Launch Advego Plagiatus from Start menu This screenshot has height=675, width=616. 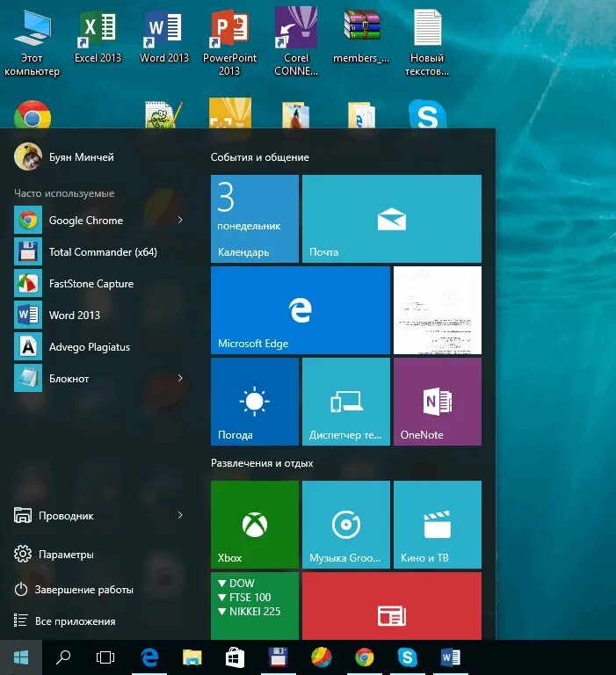99,346
